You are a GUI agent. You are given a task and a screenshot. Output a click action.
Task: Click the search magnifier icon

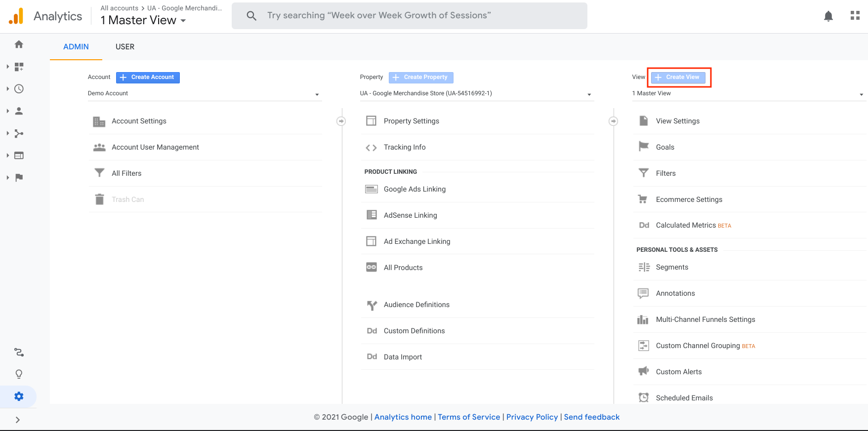coord(251,16)
